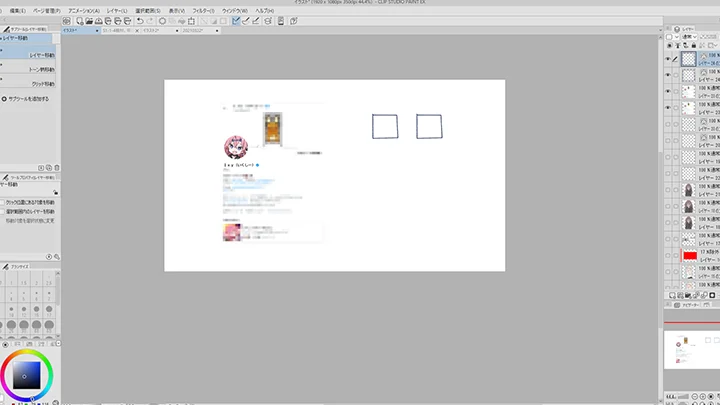The width and height of the screenshot is (720, 405).
Task: Open the CLIP STUDIO launcher icon in toolbar
Action: pyautogui.click(x=67, y=21)
